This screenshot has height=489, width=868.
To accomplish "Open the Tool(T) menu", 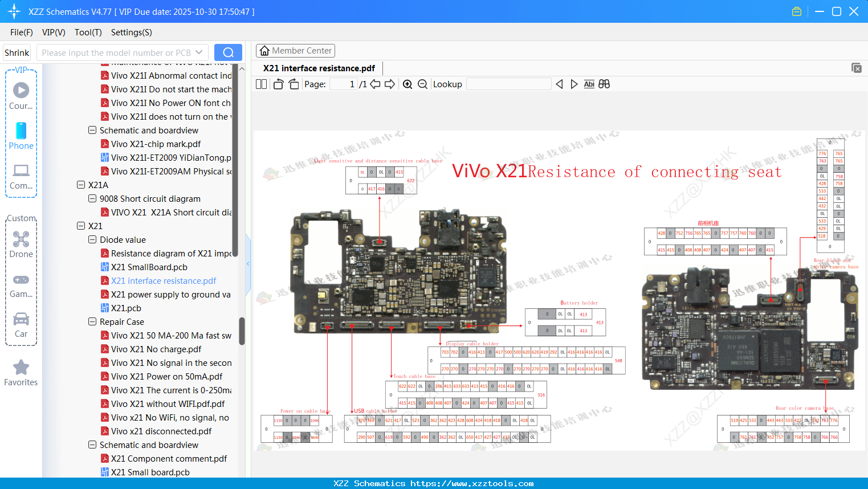I will [x=88, y=32].
